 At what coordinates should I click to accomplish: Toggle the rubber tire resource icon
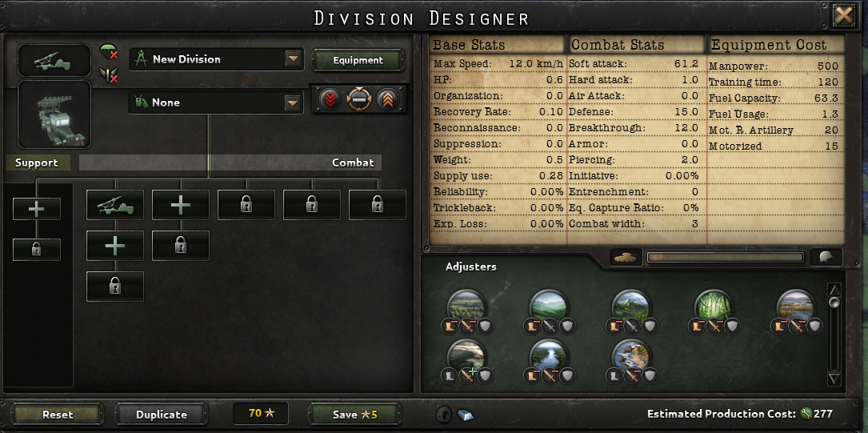(444, 415)
